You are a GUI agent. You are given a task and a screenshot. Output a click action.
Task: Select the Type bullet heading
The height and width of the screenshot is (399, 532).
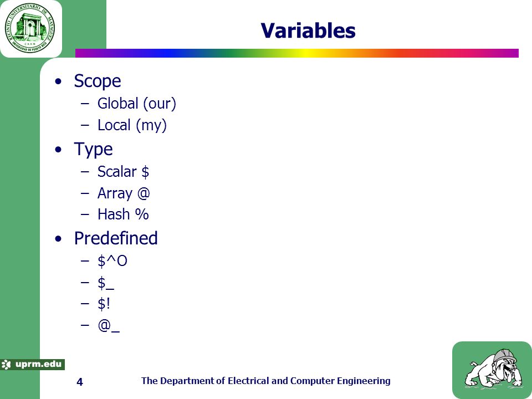(x=93, y=149)
